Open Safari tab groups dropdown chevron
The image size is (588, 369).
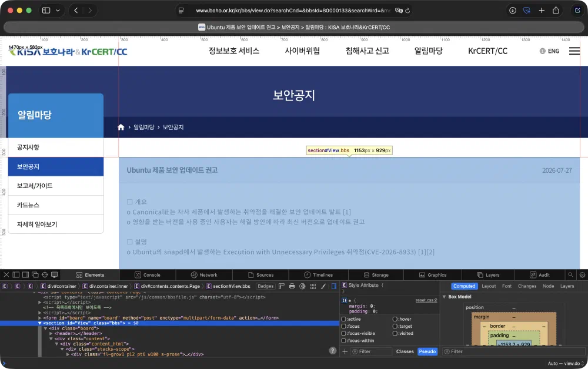coord(58,11)
